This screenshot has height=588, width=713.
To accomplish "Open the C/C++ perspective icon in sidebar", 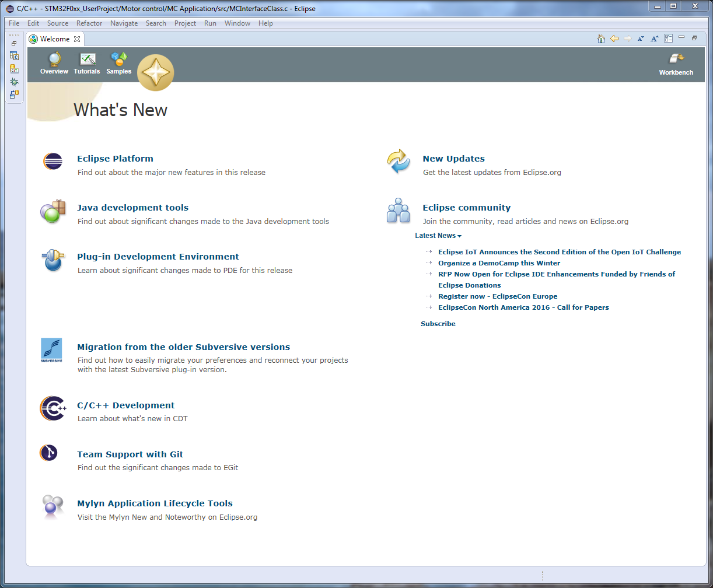I will 14,57.
